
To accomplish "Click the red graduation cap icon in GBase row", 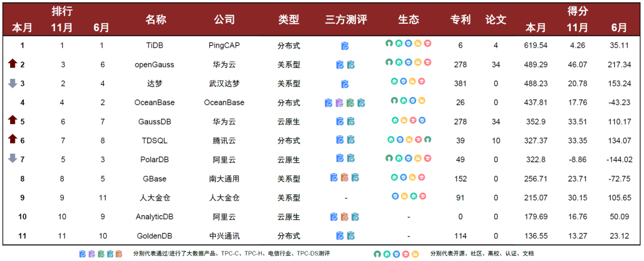I will 422,178.
